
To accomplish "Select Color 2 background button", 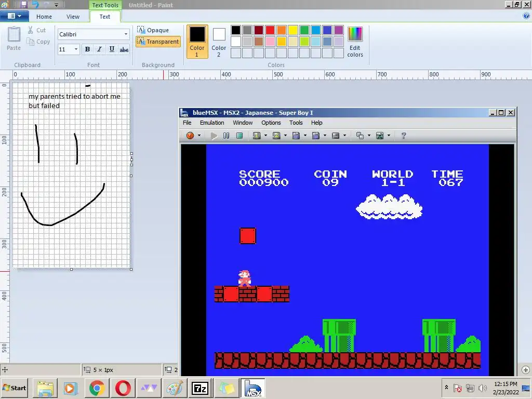I will pos(219,42).
